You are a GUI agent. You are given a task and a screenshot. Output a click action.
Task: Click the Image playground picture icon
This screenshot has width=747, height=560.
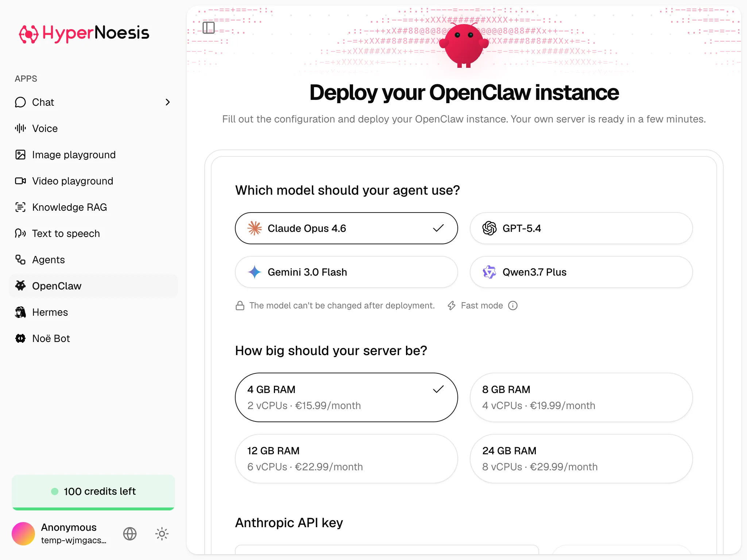20,155
